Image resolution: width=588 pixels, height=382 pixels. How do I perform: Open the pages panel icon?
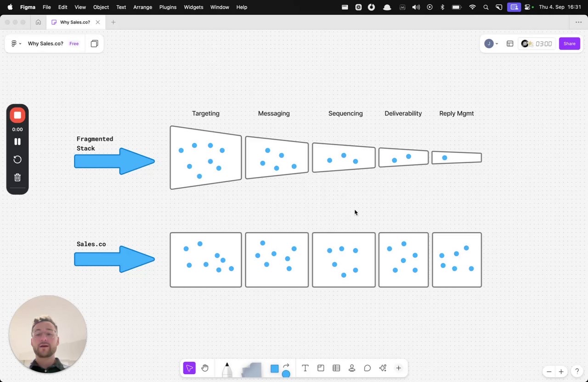94,44
